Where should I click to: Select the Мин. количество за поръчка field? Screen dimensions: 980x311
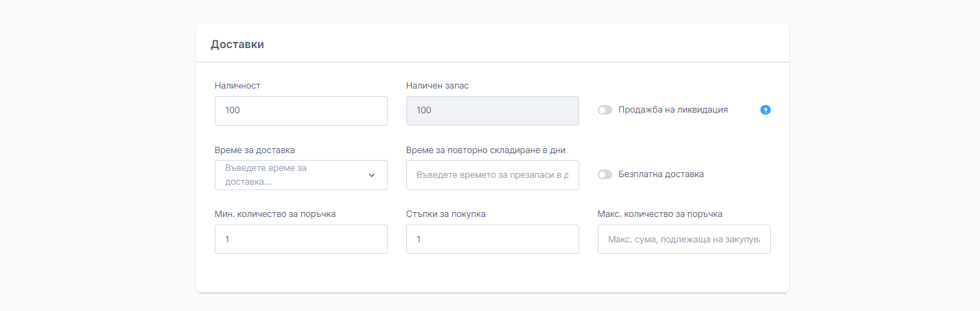tap(301, 239)
